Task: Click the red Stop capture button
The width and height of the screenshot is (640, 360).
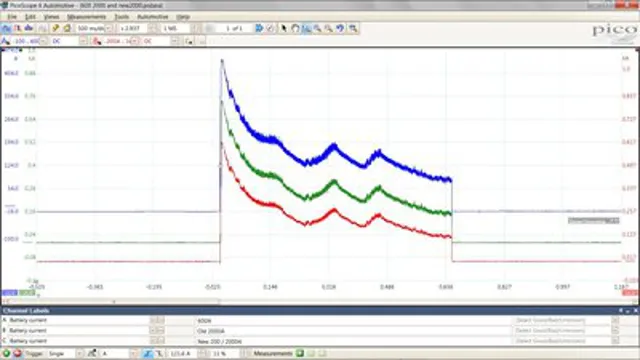Action: pyautogui.click(x=18, y=353)
